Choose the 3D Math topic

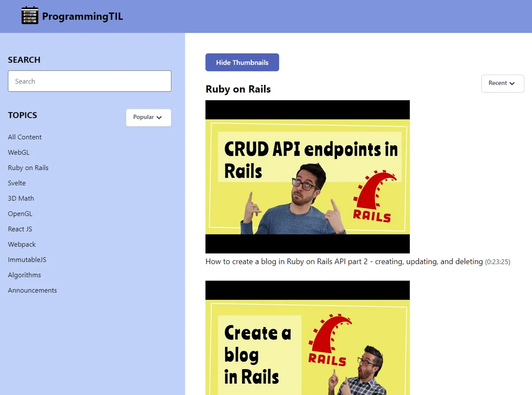click(21, 198)
